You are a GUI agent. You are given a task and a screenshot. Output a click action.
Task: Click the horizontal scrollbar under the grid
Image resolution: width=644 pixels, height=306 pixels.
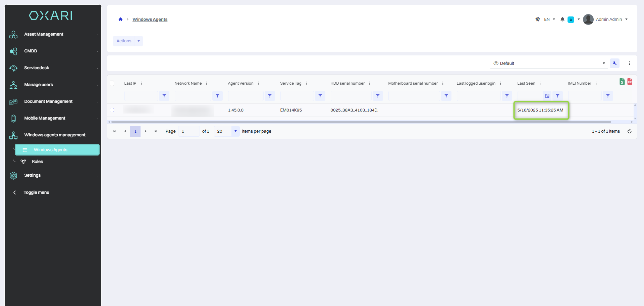(x=361, y=122)
